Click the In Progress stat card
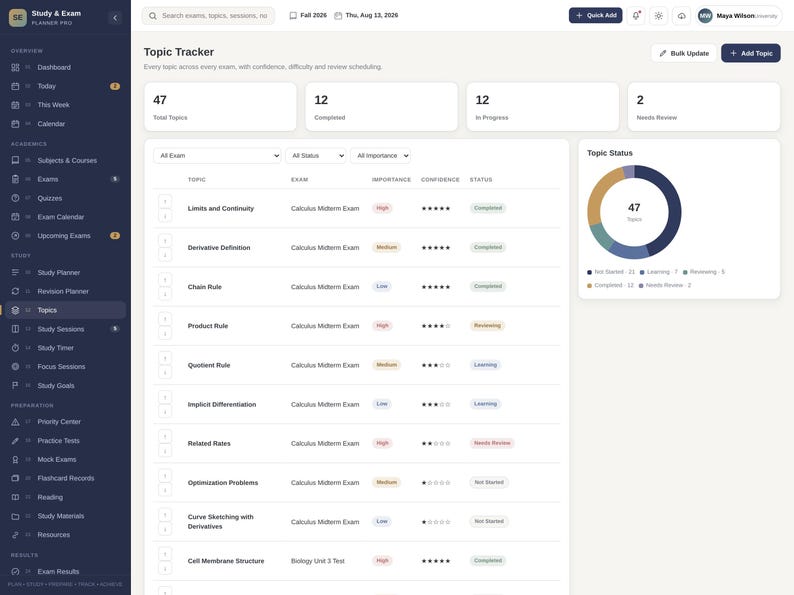 (x=543, y=107)
